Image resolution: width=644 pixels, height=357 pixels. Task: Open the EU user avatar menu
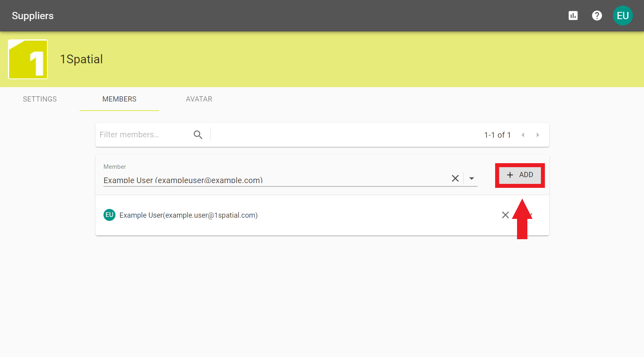[x=623, y=16]
